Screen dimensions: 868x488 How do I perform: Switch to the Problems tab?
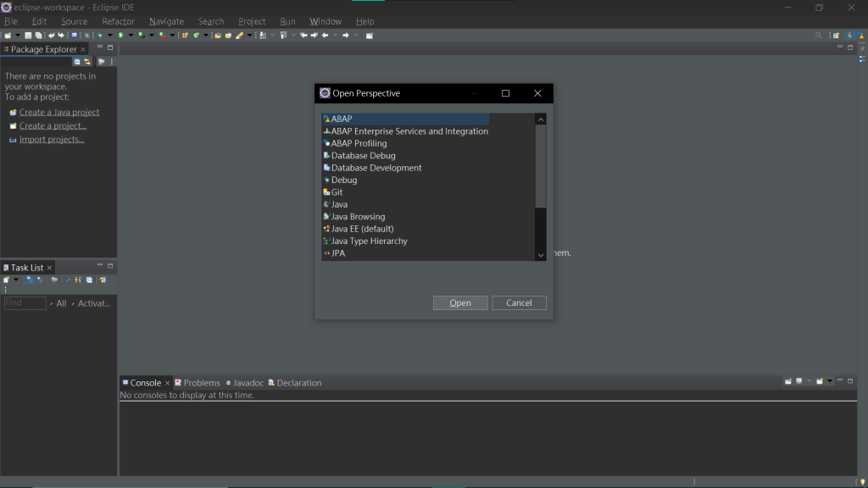click(x=197, y=383)
